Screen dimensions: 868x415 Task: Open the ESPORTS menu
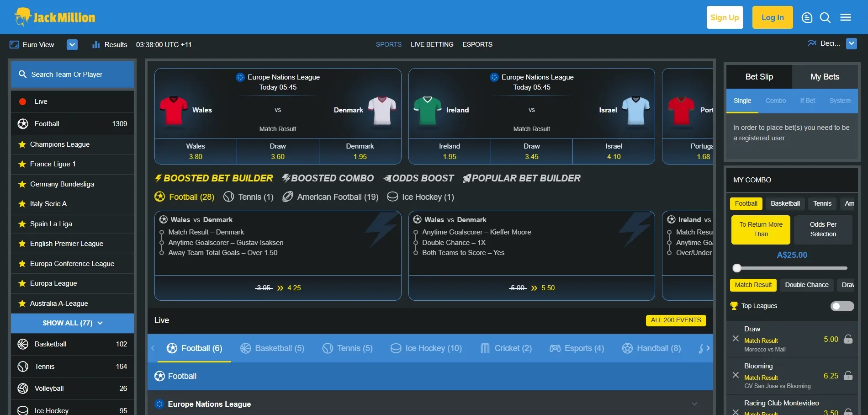click(x=477, y=44)
